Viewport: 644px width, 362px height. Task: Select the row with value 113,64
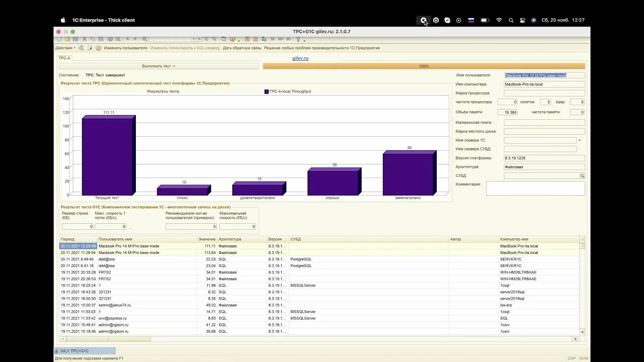319,252
